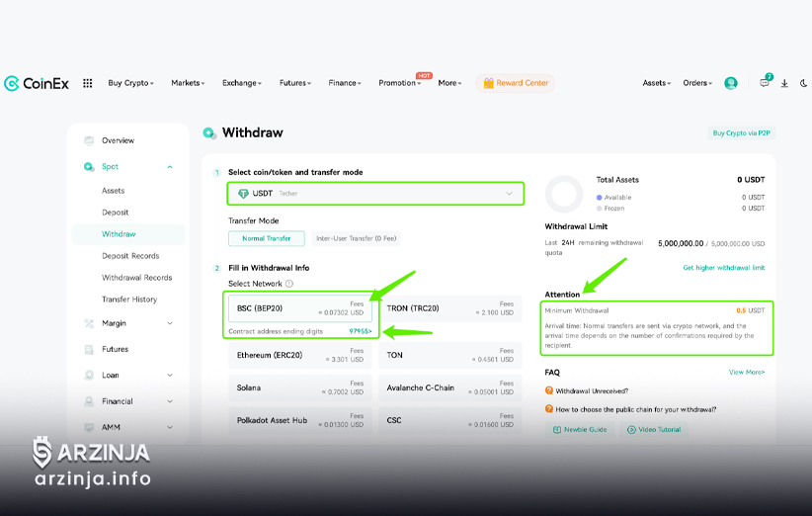Click the Withdrawal Unreceived question icon
The width and height of the screenshot is (812, 516).
[x=549, y=390]
